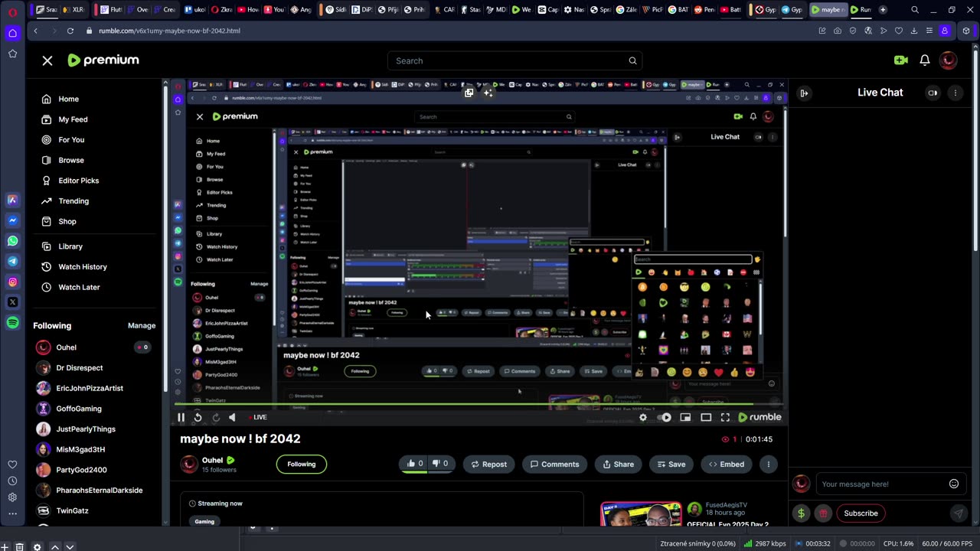Mute the video player volume
The image size is (980, 551).
click(x=232, y=417)
